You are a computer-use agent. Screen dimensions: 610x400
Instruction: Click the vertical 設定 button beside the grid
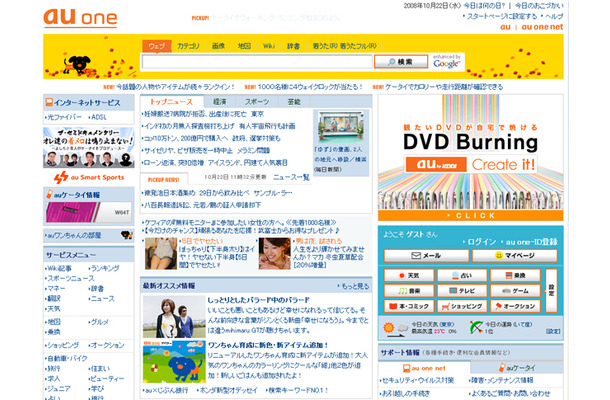(x=551, y=291)
